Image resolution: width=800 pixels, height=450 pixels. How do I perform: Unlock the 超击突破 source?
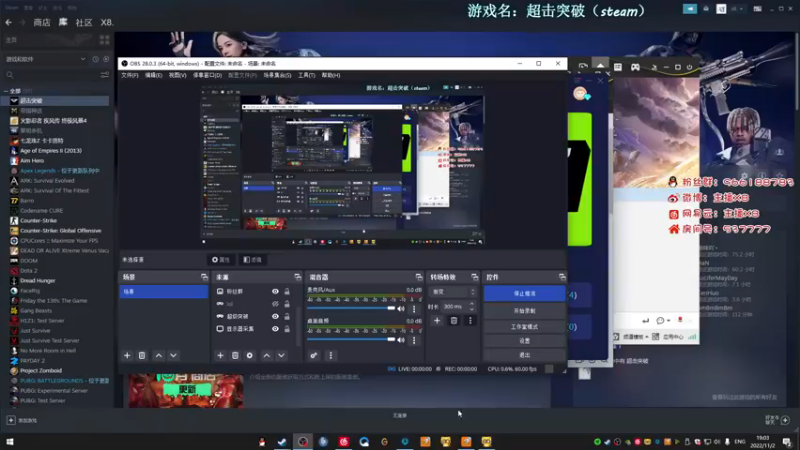click(287, 316)
